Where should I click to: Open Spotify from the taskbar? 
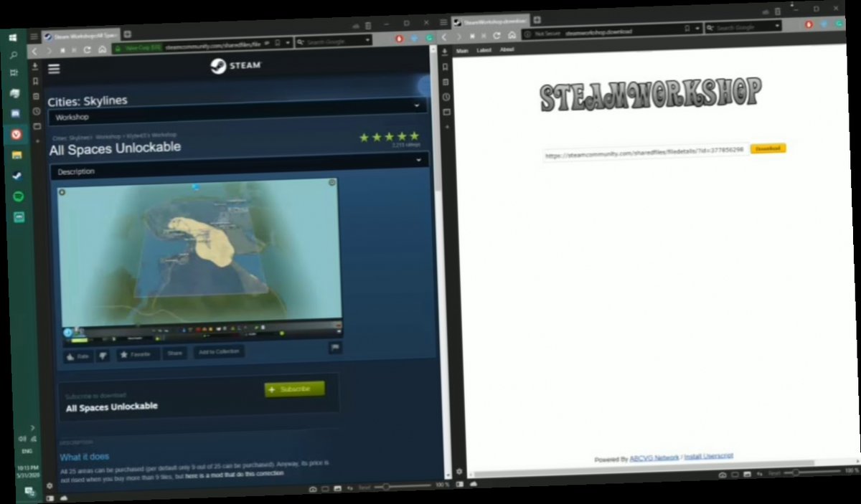pos(18,196)
